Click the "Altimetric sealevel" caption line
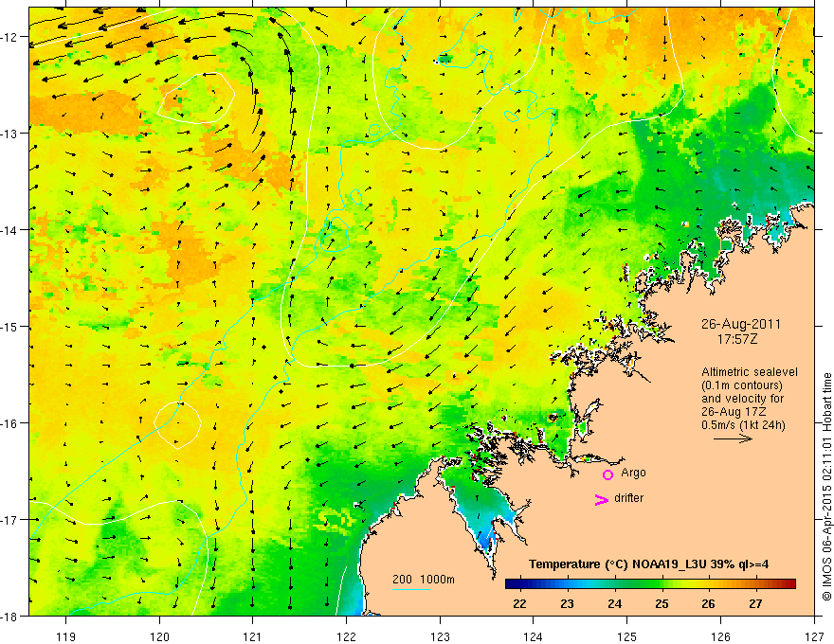Image resolution: width=834 pixels, height=644 pixels. click(750, 372)
